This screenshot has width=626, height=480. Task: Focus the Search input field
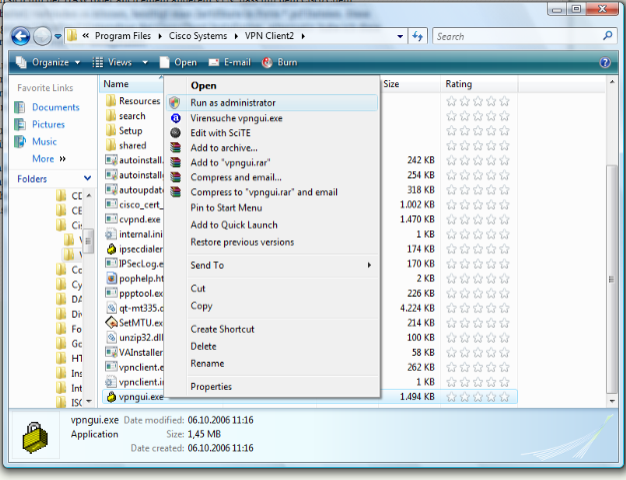click(517, 36)
